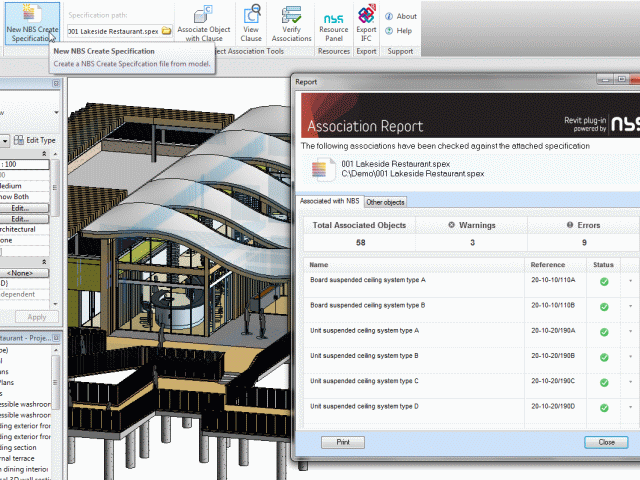Close the Project Browser panel icon
640x480 pixels.
coord(56,338)
